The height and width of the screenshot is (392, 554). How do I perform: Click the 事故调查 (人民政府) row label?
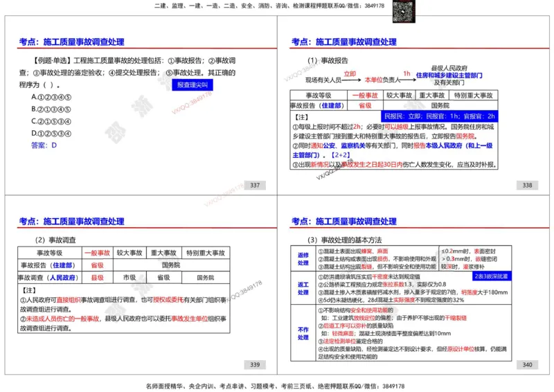coord(50,278)
